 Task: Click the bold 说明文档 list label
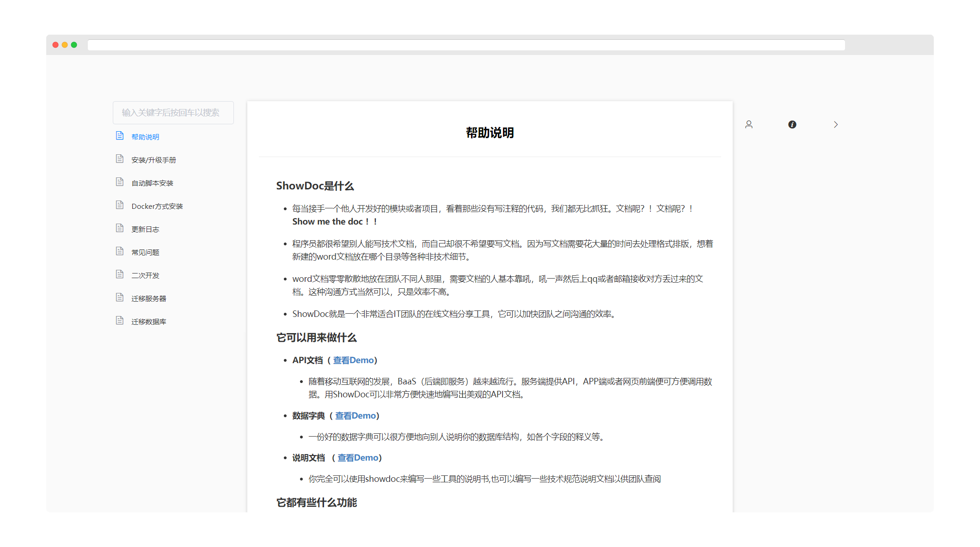tap(308, 458)
